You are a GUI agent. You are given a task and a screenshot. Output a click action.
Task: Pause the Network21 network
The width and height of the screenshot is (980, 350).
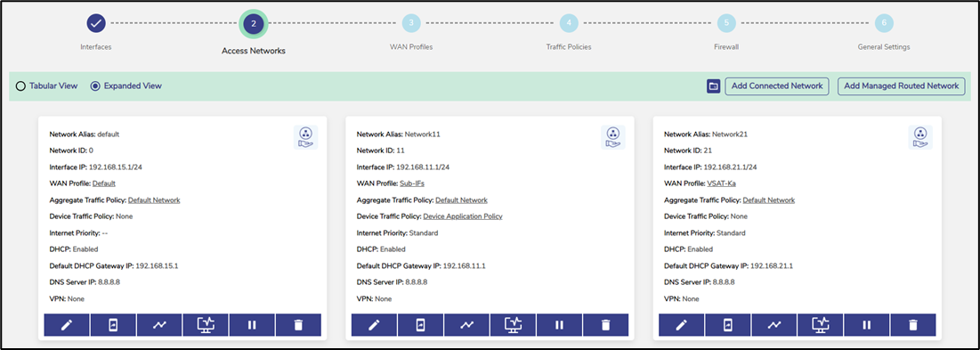click(866, 325)
